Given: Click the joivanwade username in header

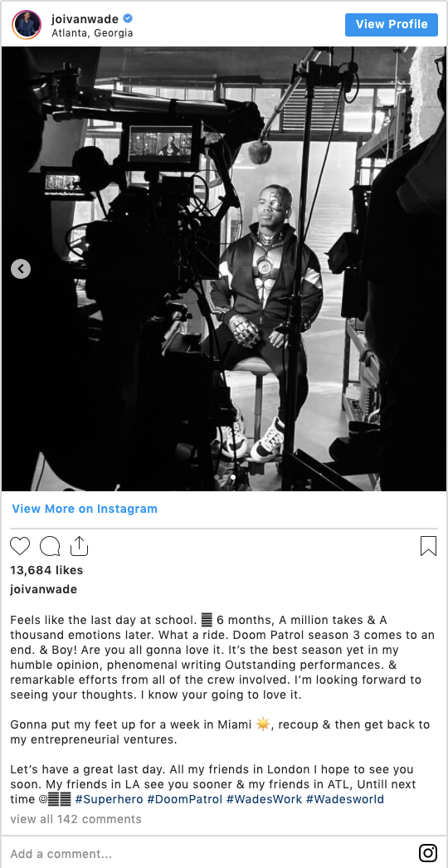Looking at the screenshot, I should click(x=85, y=19).
